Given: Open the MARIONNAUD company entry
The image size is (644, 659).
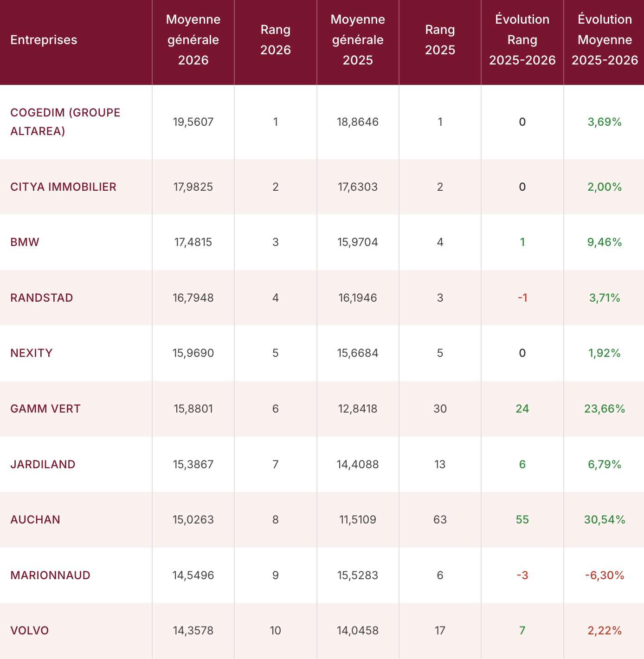Looking at the screenshot, I should (x=51, y=575).
